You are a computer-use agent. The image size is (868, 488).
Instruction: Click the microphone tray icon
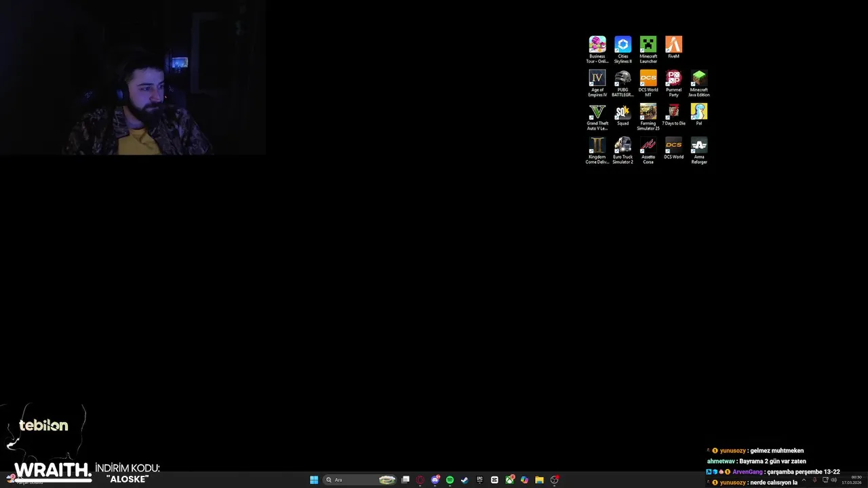814,480
